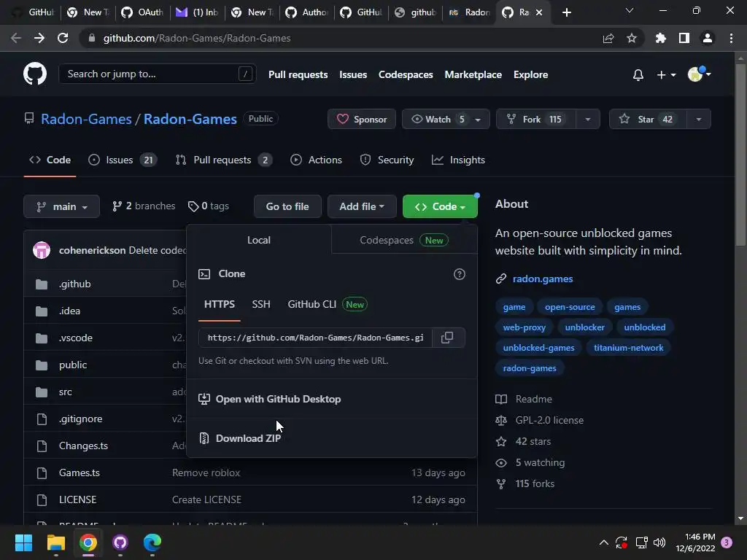
Task: Open the plus create-new dropdown
Action: [x=666, y=75]
